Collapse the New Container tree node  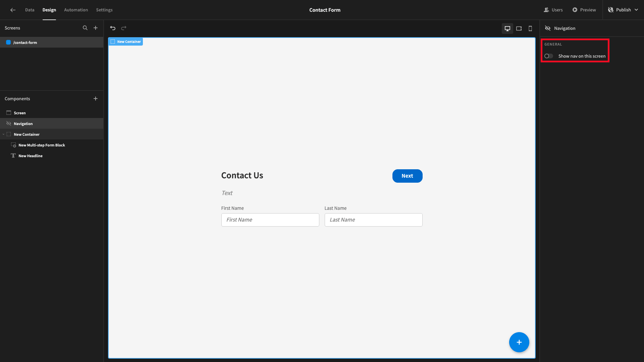3,134
